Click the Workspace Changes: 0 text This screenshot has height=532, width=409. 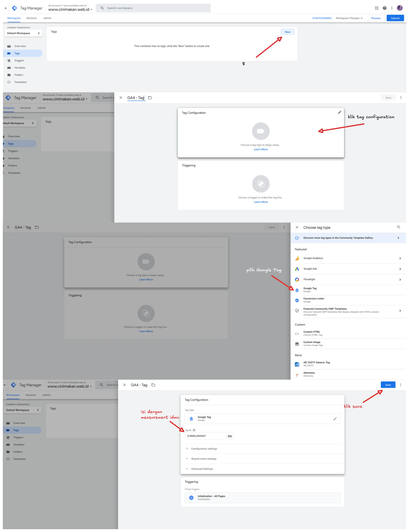click(x=349, y=18)
